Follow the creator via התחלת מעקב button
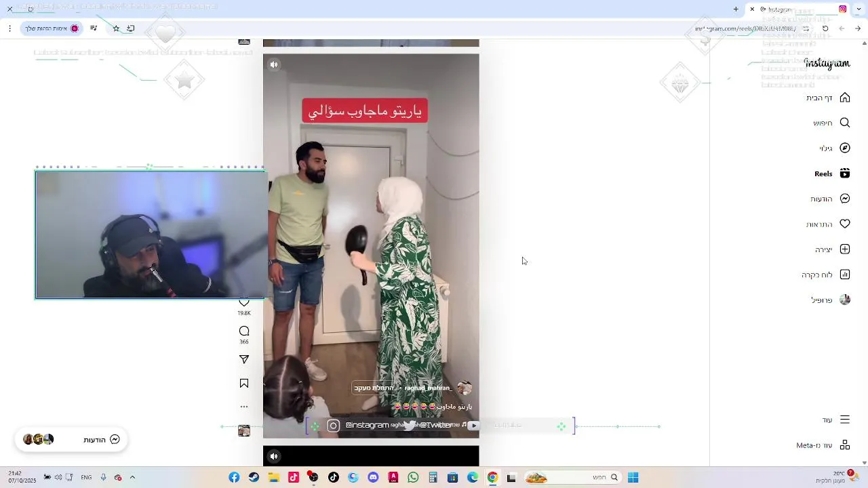 pos(374,388)
